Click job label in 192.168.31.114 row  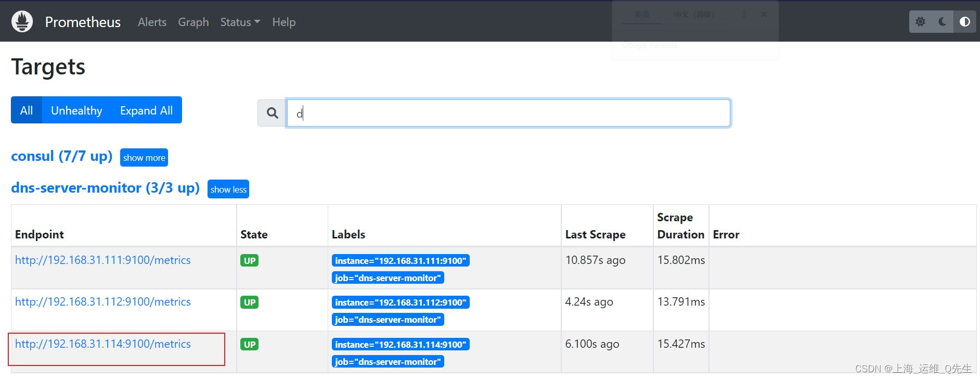pyautogui.click(x=388, y=362)
